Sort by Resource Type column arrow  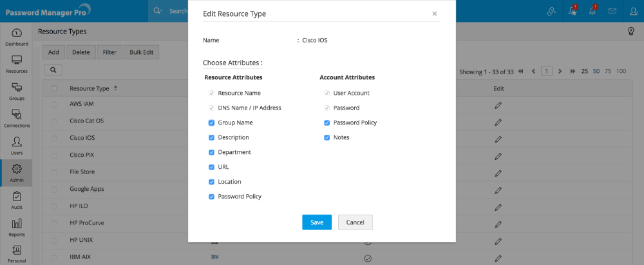(x=115, y=88)
